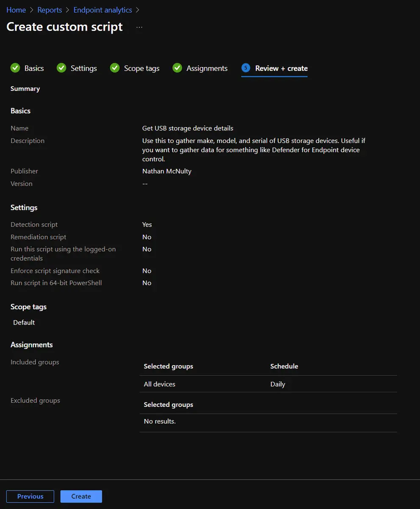Click the green checkmark beside Assignments
Image resolution: width=420 pixels, height=509 pixels.
pos(177,68)
